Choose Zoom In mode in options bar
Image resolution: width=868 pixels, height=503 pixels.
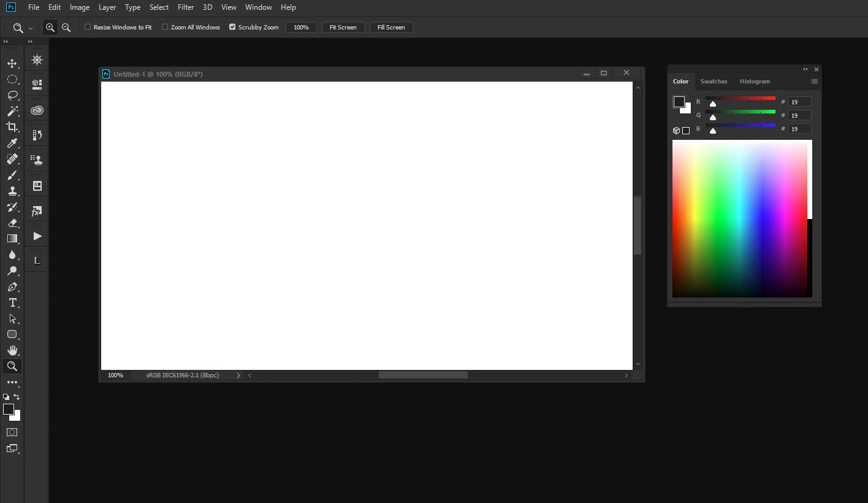point(50,28)
